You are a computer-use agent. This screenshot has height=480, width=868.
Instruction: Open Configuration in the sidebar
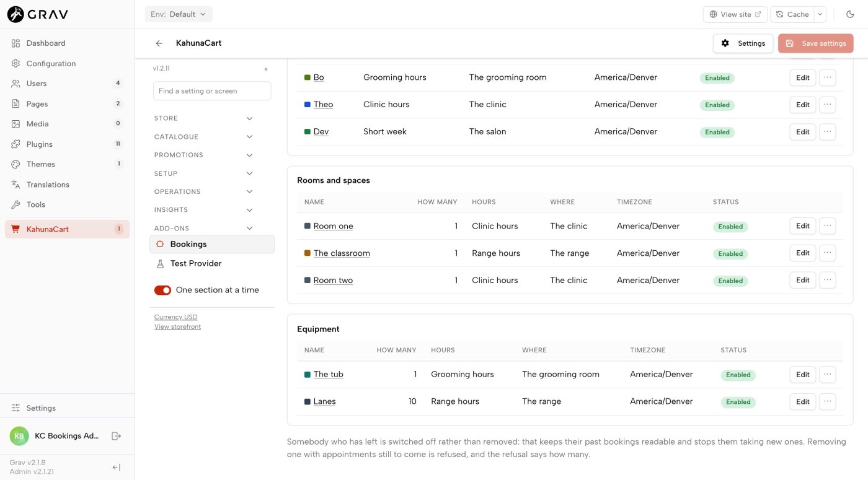pyautogui.click(x=67, y=63)
